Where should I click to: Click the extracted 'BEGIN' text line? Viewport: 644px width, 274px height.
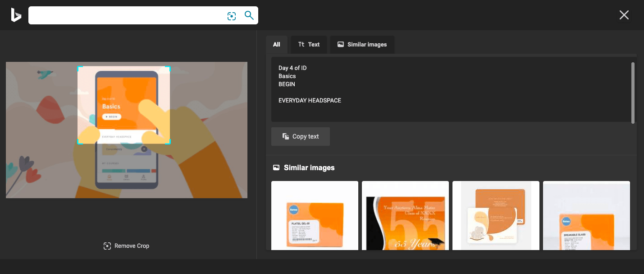(287, 84)
